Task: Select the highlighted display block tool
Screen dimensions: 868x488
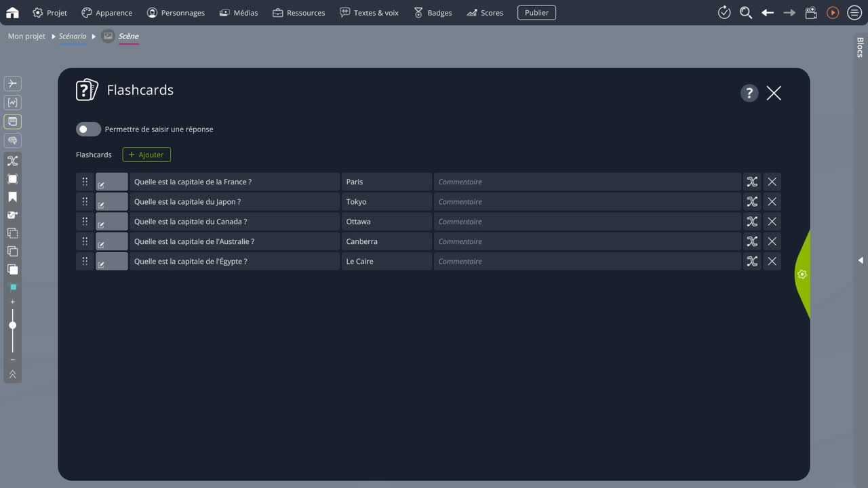Action: coord(12,121)
